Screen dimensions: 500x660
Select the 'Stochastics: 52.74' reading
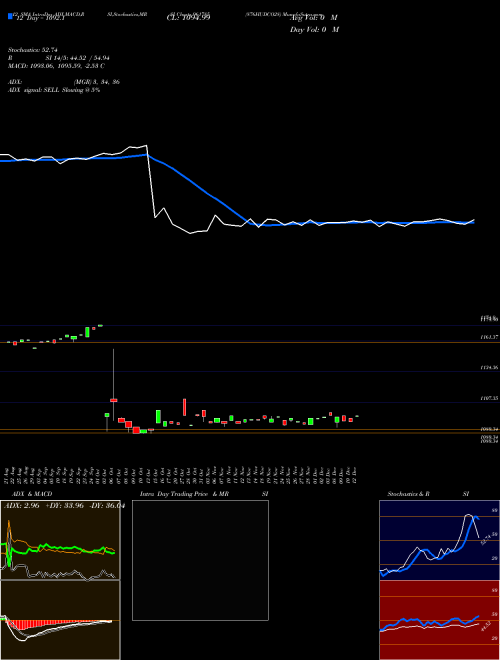(x=33, y=50)
